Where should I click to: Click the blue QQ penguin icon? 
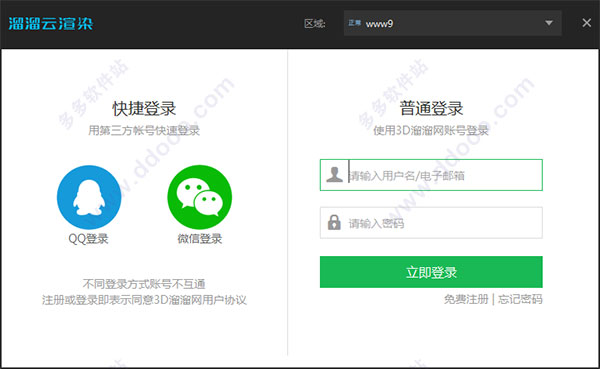tap(89, 197)
